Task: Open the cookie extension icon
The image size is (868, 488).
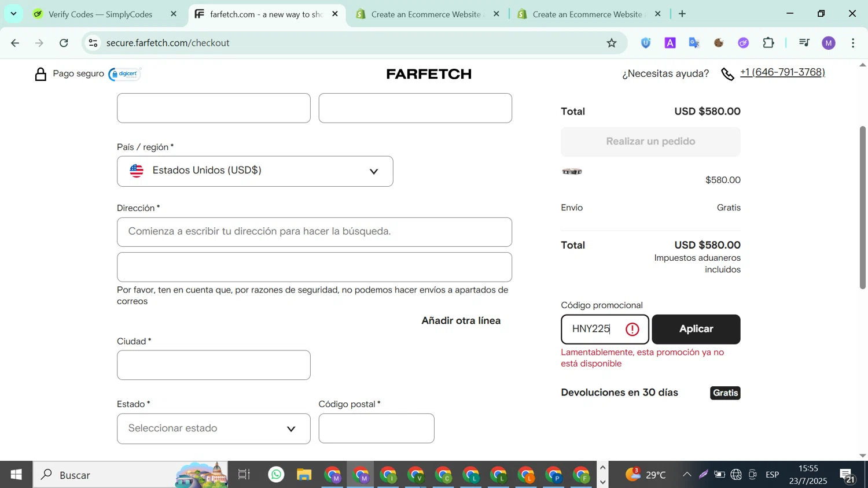Action: coord(719,43)
